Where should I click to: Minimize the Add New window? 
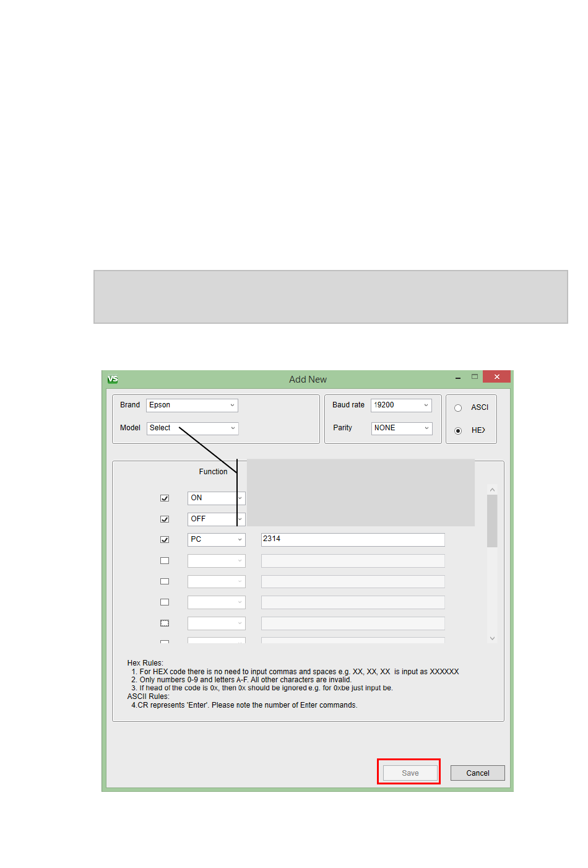(x=458, y=377)
